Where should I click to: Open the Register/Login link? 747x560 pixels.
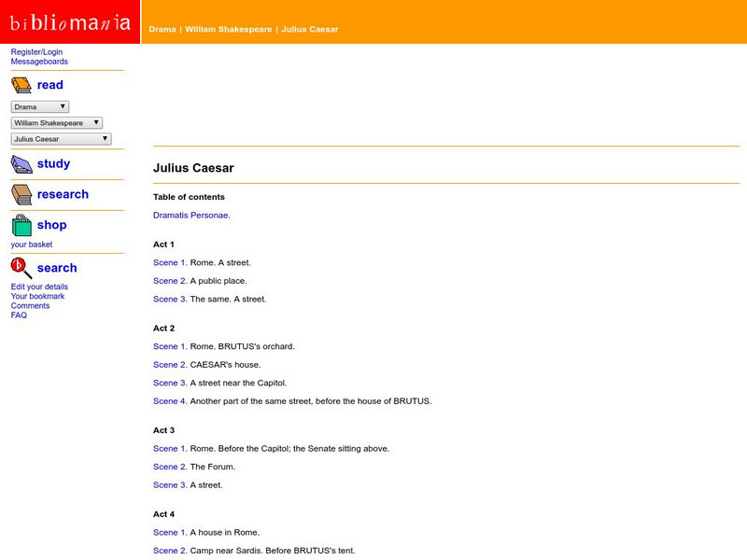point(36,52)
